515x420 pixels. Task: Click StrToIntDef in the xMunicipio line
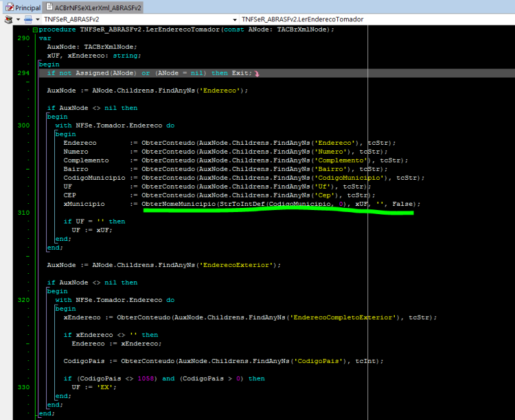click(242, 204)
